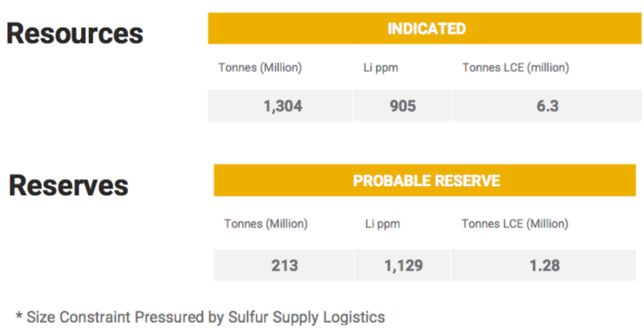Click the Sulfur Supply Logistics footnote

307,317
